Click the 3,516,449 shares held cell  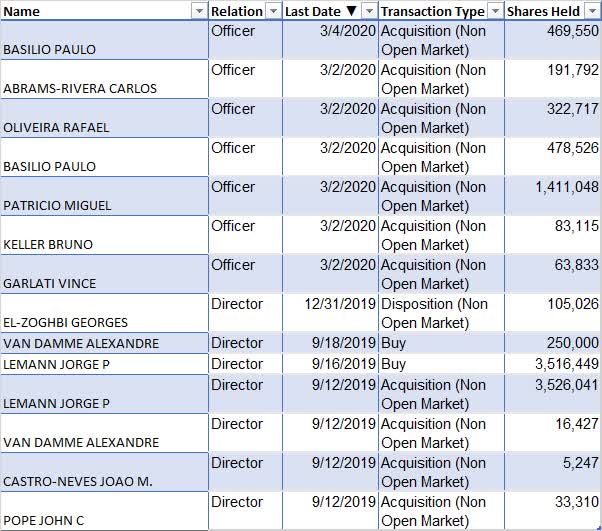[553, 364]
